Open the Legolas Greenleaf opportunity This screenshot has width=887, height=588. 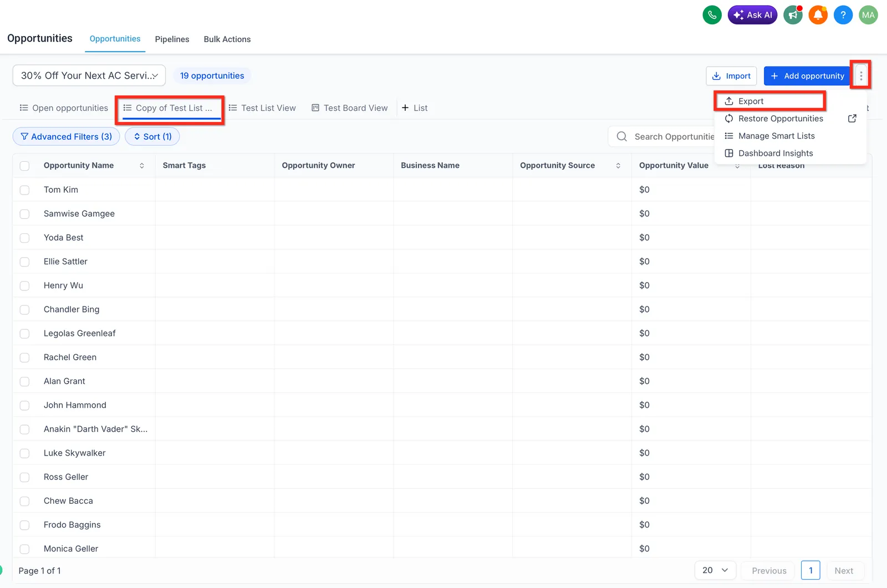pyautogui.click(x=80, y=333)
